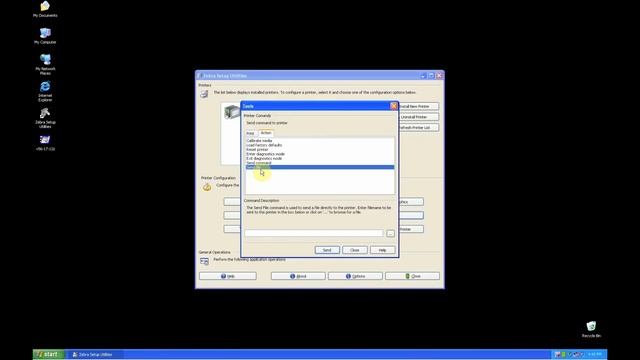
Task: Minimize the Zebra Setup Utilities window
Action: pos(423,76)
